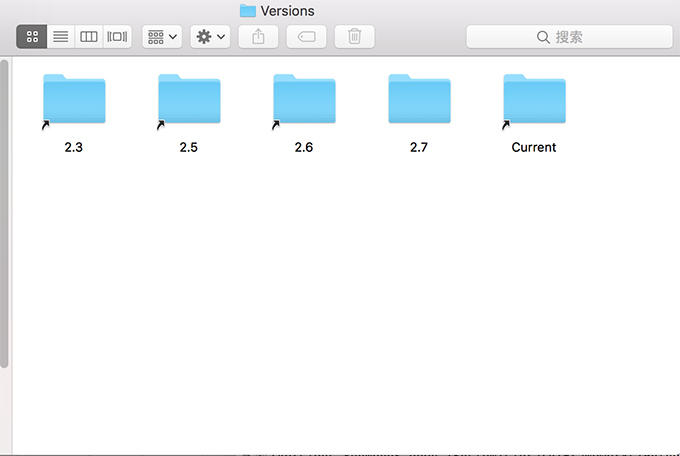The height and width of the screenshot is (456, 680).
Task: Click the Versions title folder icon
Action: 248,11
